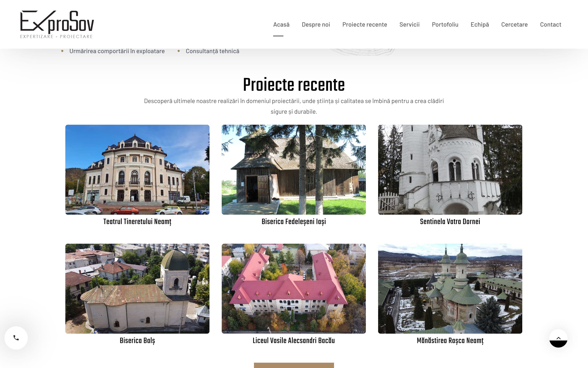Go to Contact page

point(551,24)
